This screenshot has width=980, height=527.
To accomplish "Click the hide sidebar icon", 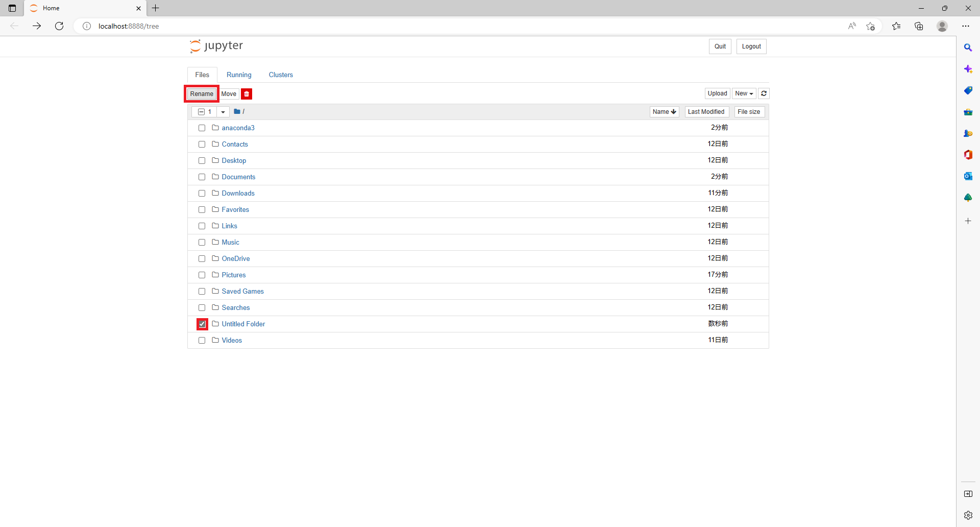I will 968,494.
